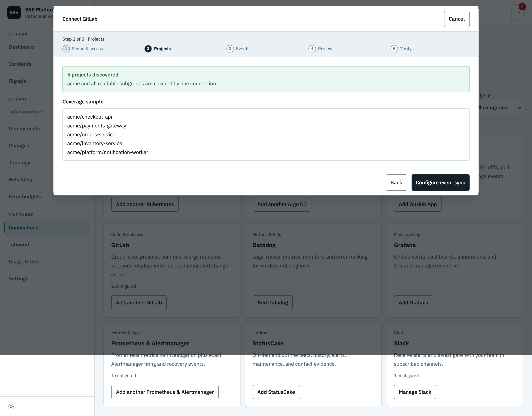The width and height of the screenshot is (532, 416).
Task: Click Add Grafana button
Action: (413, 303)
